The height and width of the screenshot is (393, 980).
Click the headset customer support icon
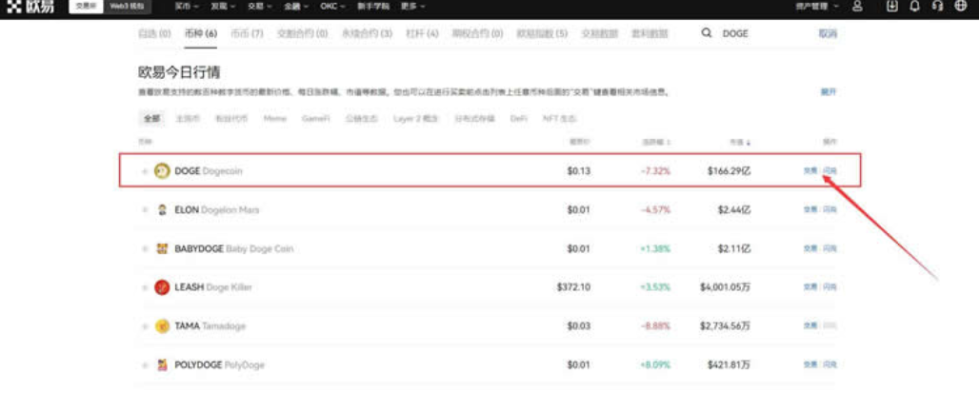click(x=937, y=7)
